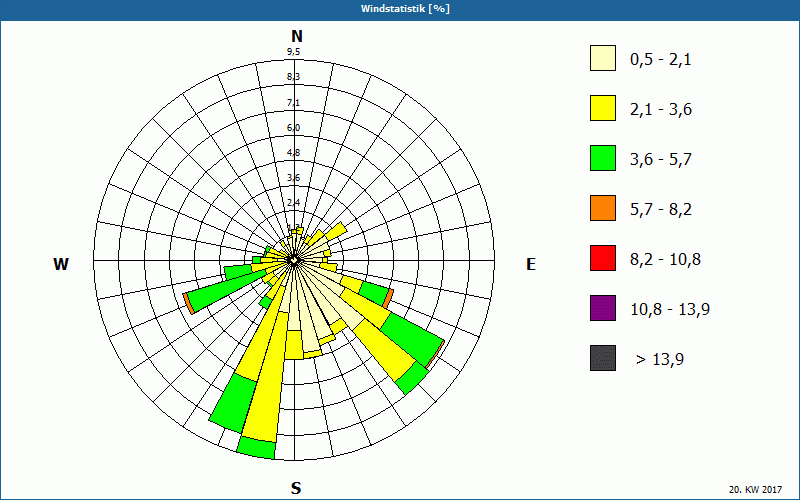
Task: Click the purple 10,8 - 13,9 legend swatch
Action: [603, 308]
